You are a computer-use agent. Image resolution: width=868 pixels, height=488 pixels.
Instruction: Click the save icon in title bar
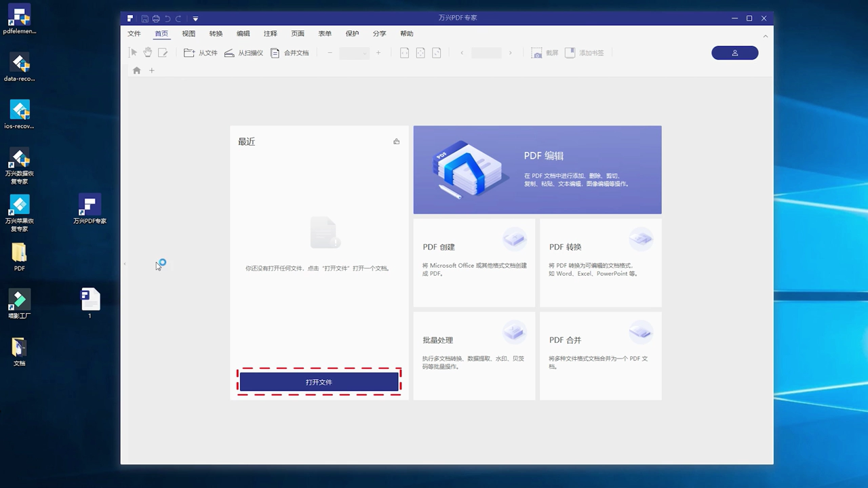point(145,18)
